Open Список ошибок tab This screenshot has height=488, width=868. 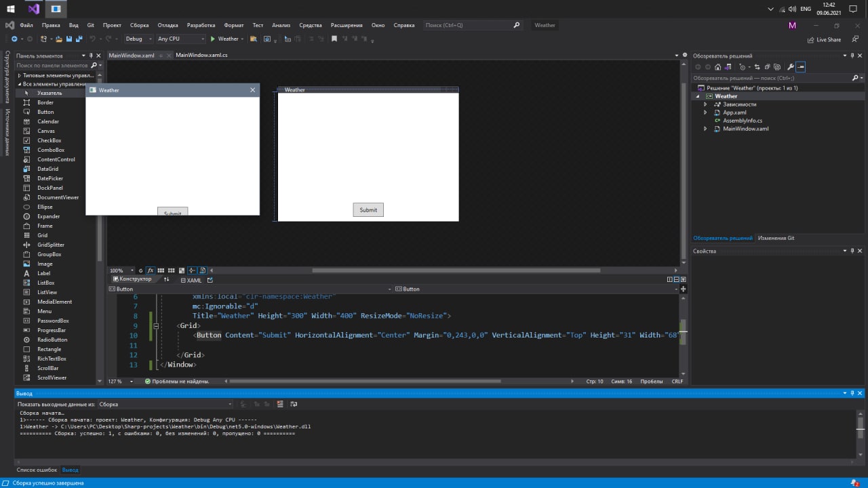pyautogui.click(x=37, y=470)
